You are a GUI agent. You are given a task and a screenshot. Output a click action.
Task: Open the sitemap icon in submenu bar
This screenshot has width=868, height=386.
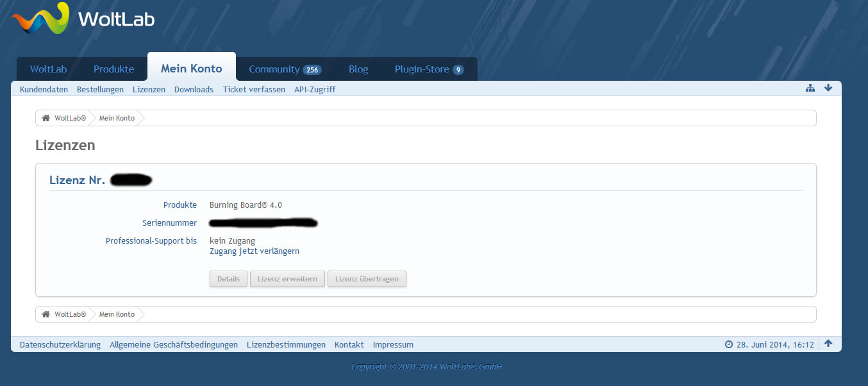pos(810,88)
